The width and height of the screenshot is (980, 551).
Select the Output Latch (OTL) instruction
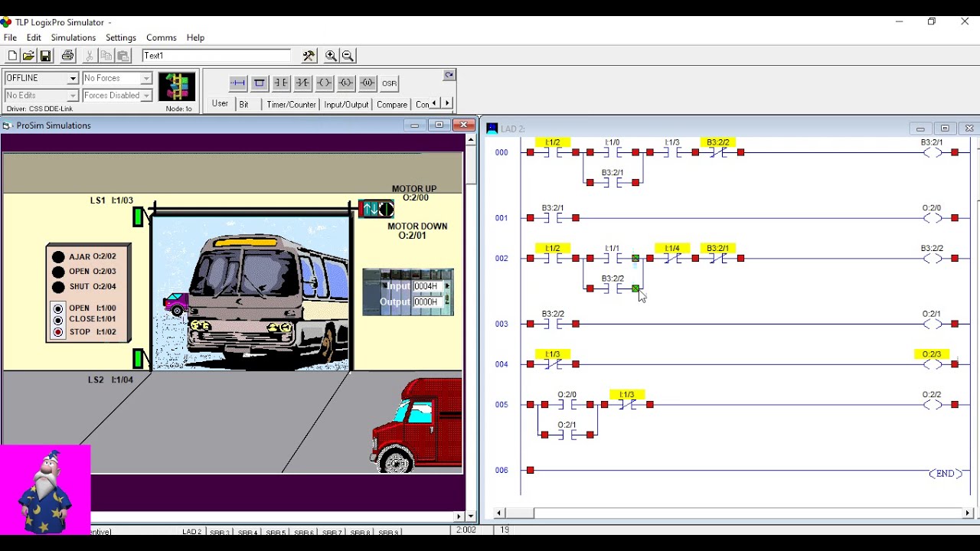(346, 83)
